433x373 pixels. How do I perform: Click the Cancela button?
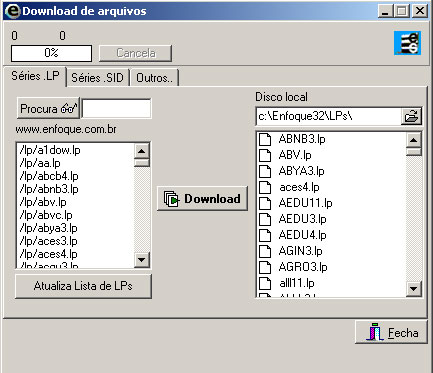coord(135,53)
